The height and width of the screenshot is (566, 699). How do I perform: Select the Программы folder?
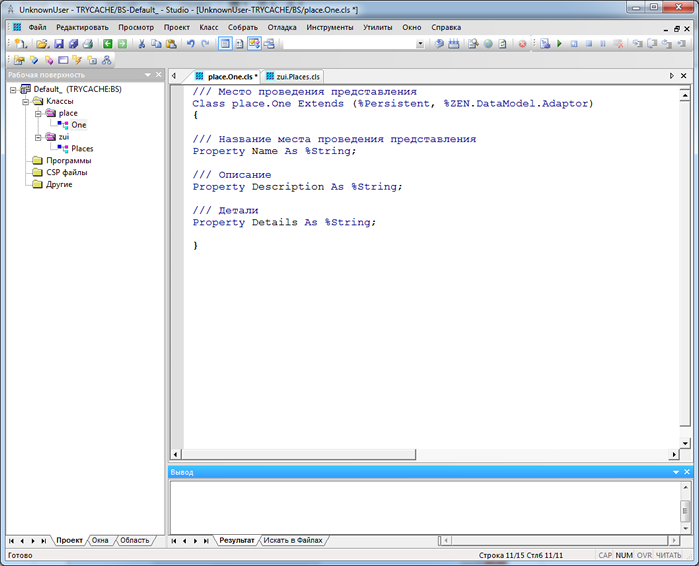point(69,160)
